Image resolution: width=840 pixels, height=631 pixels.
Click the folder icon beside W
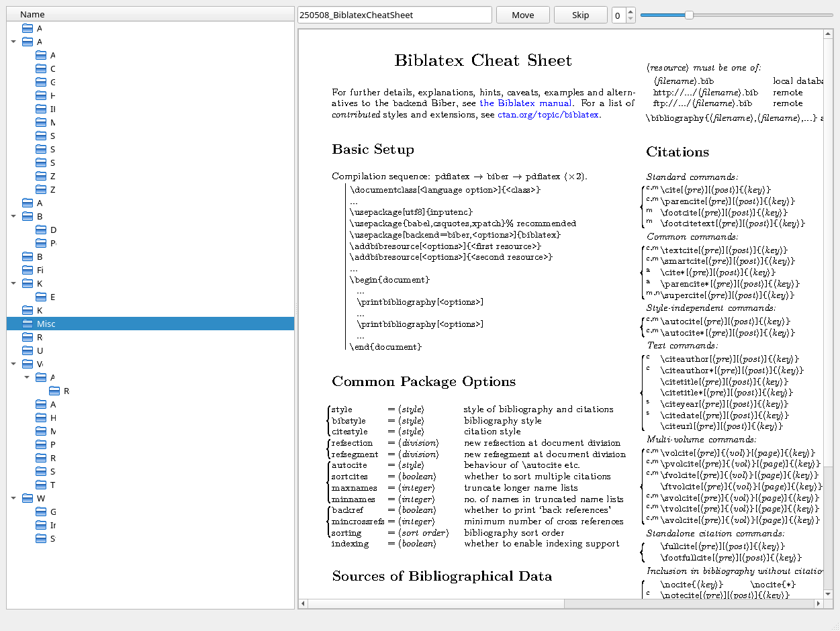coord(28,498)
